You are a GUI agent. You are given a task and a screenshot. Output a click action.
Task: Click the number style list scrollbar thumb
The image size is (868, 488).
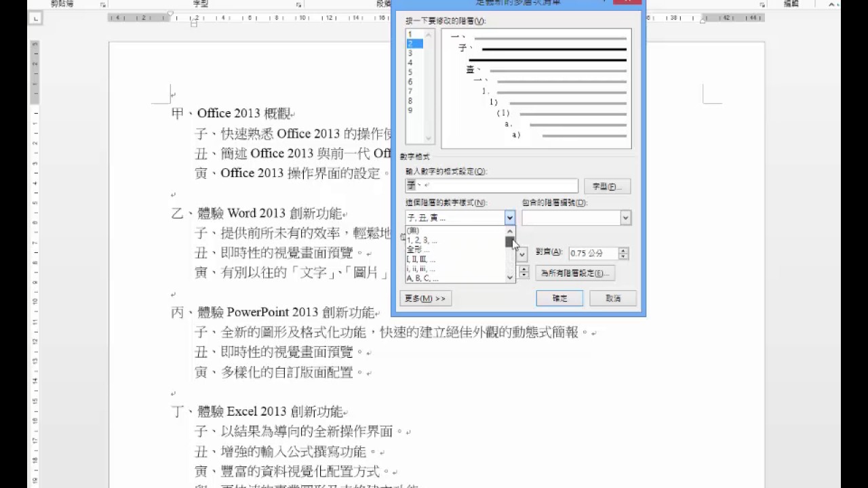coord(510,241)
